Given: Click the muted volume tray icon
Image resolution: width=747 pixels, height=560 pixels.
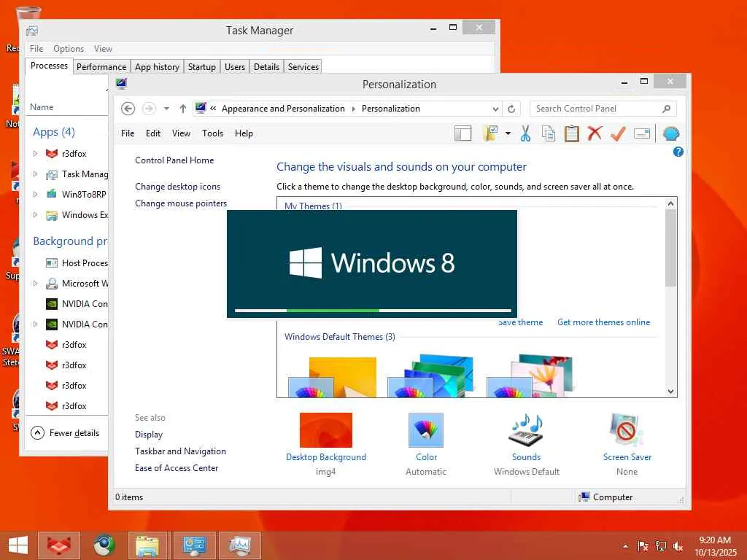Looking at the screenshot, I should tap(678, 546).
